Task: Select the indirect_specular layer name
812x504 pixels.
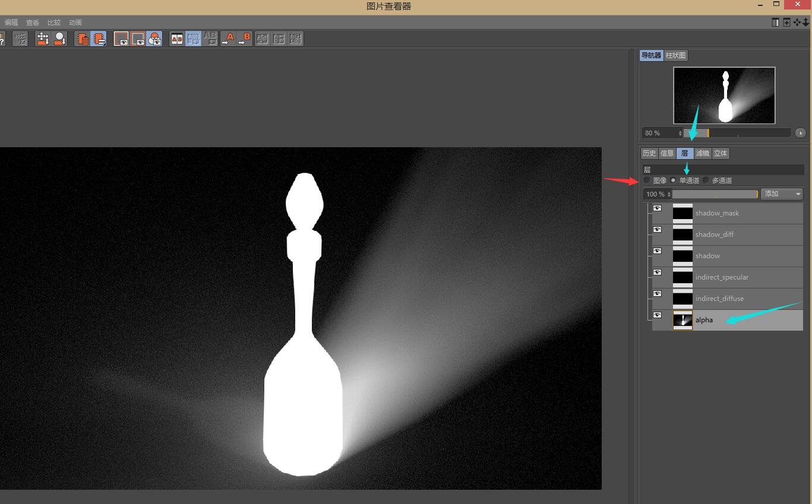Action: click(722, 277)
